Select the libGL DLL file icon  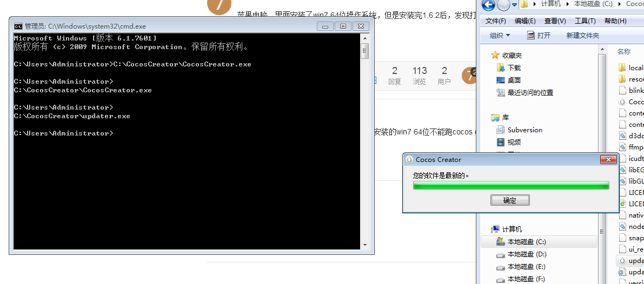pos(622,181)
